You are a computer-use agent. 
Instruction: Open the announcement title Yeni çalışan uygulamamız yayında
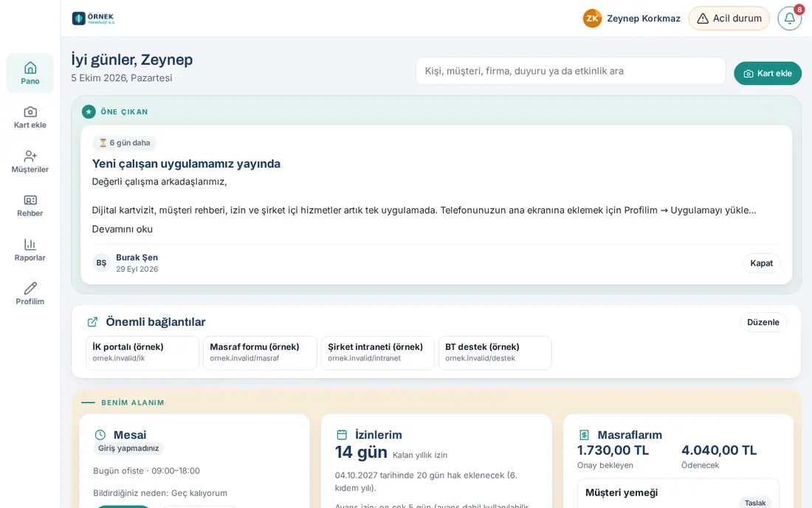tap(186, 164)
